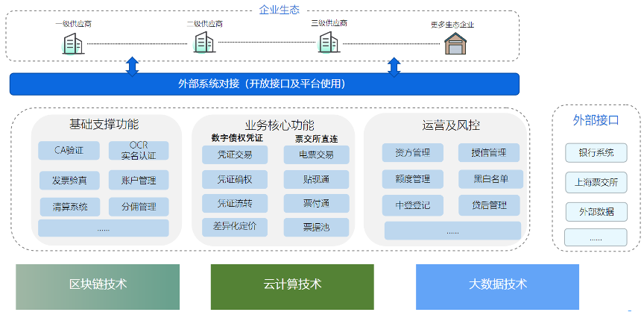Screen dimensions: 644x312
Task: Click the 凭证交易 box
Action: pos(235,155)
